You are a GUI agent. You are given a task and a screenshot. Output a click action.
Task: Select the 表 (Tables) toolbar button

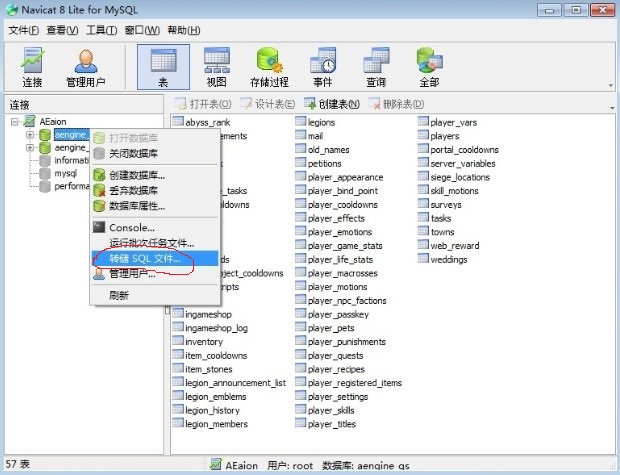(163, 67)
